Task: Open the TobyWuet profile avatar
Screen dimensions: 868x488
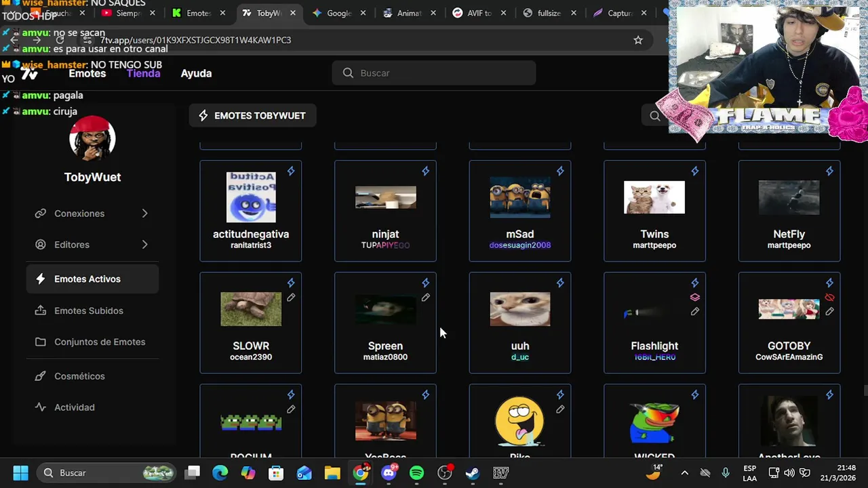Action: (x=92, y=138)
